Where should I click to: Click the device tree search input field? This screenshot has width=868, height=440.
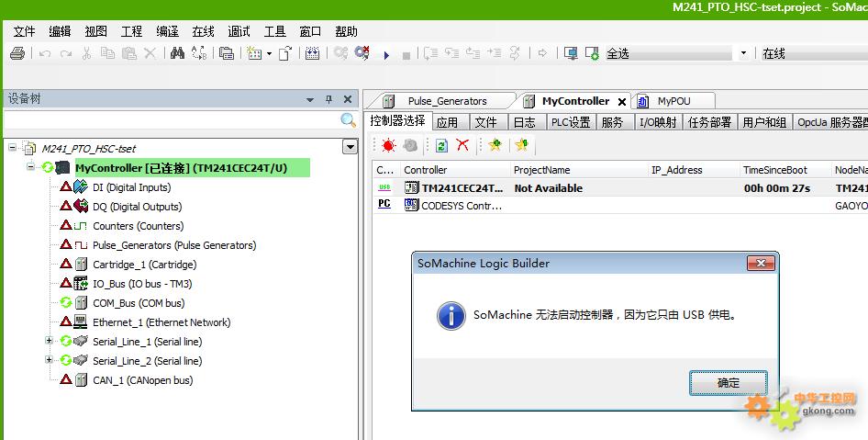[172, 119]
